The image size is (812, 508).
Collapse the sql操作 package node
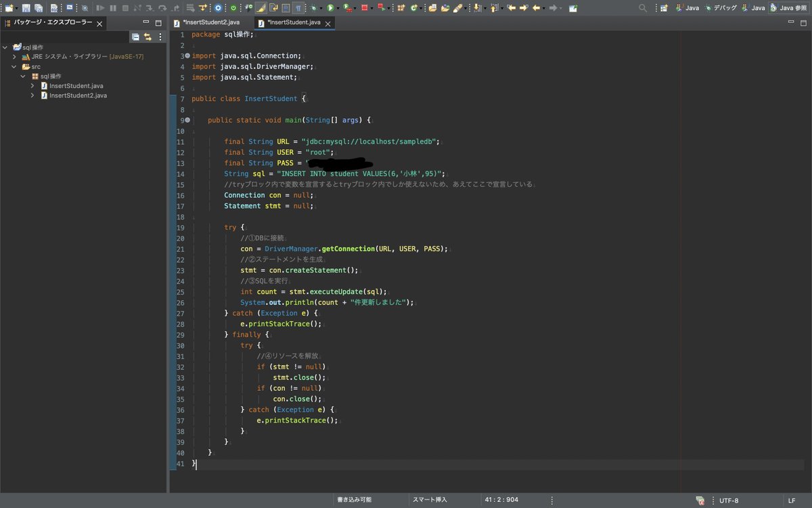tap(23, 76)
